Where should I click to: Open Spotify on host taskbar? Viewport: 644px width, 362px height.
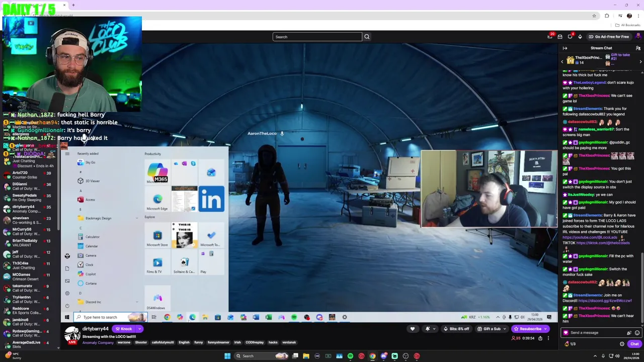[x=350, y=356]
